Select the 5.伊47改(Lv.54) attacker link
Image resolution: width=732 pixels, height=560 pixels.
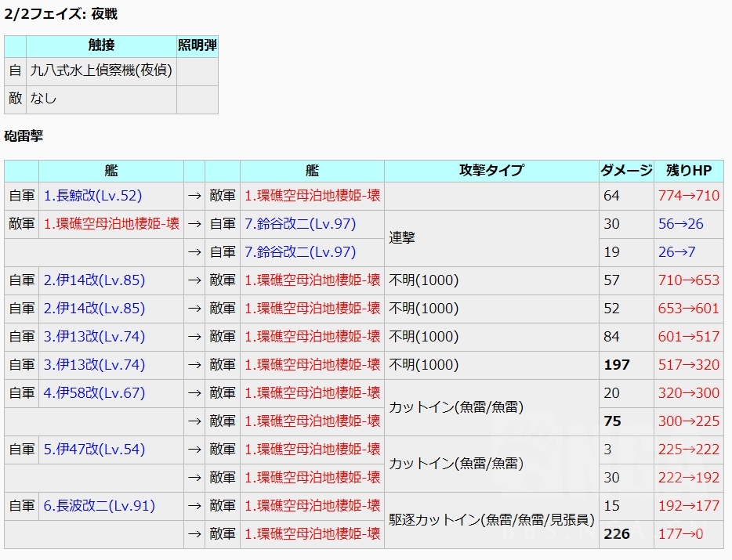[x=94, y=450]
